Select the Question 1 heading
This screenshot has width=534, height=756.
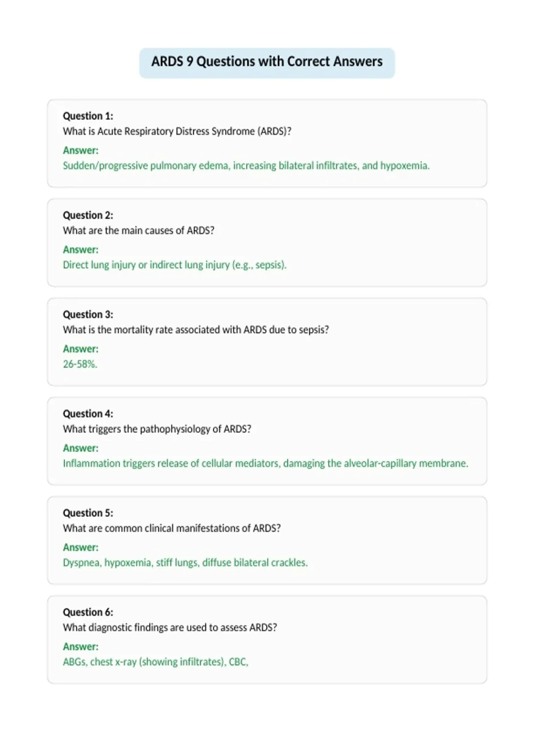point(88,116)
